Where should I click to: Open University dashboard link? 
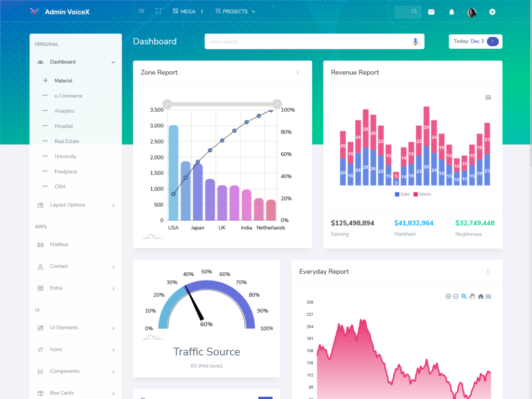65,156
